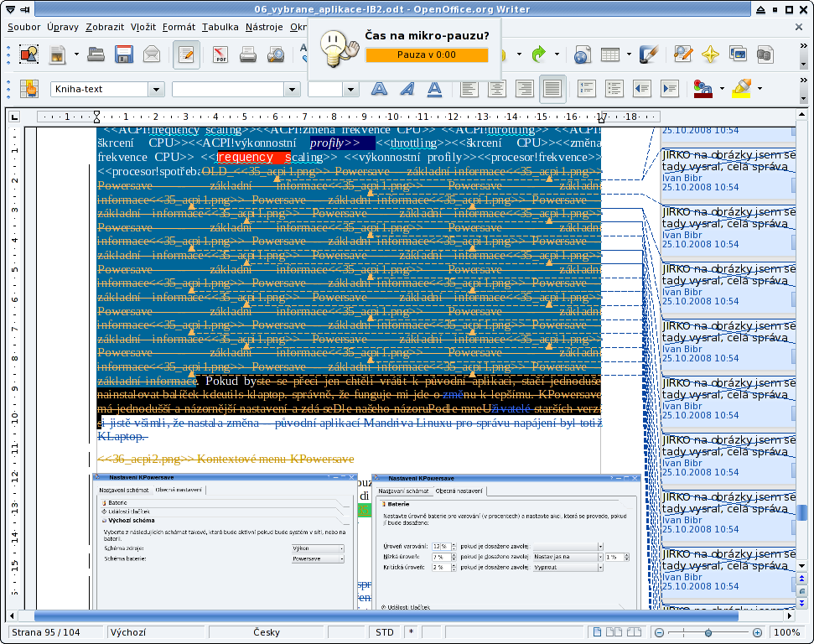Turn on numbered list
The width and height of the screenshot is (814, 644).
(x=587, y=89)
